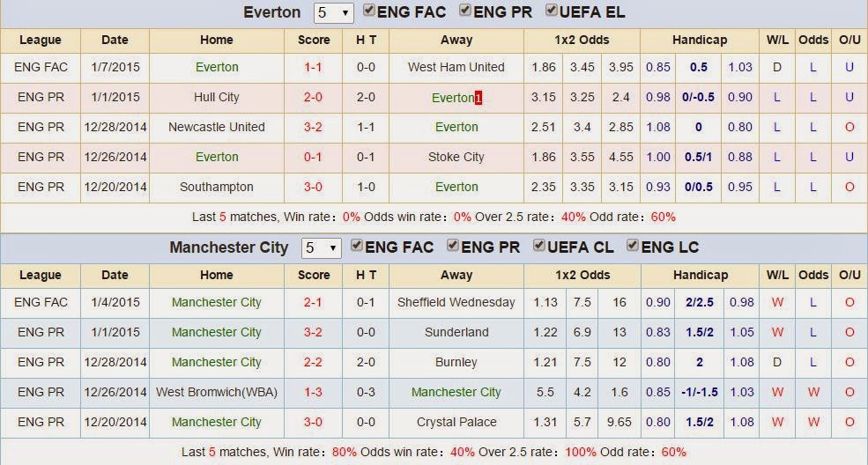Open Newcastle United team page
The height and width of the screenshot is (465, 868).
[217, 127]
